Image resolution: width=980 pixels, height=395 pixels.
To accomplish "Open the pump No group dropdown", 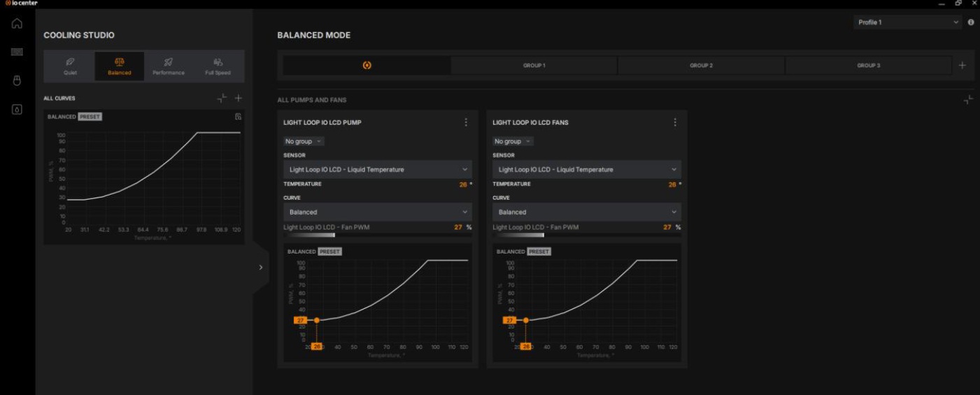I will click(x=304, y=141).
